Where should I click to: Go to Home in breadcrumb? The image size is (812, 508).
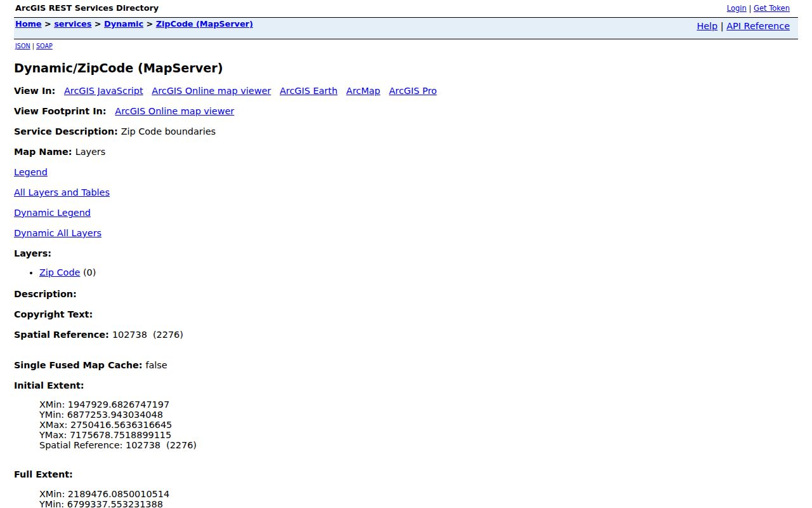click(29, 24)
